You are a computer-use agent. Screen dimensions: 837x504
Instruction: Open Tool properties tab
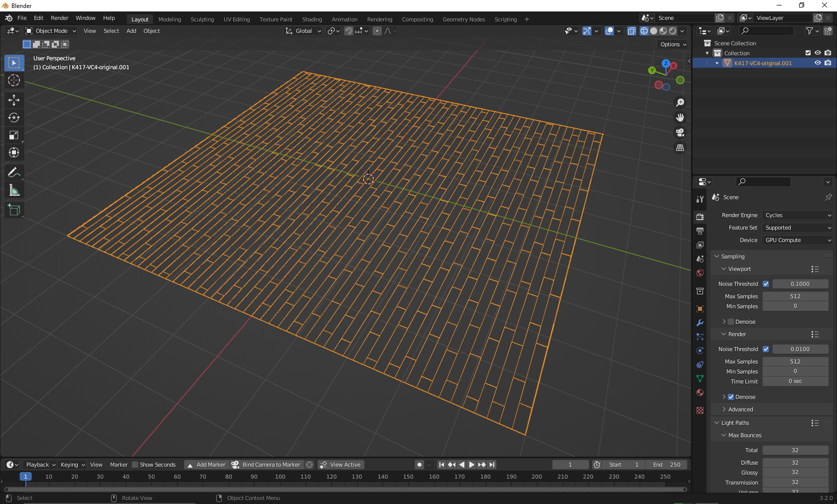tap(700, 199)
